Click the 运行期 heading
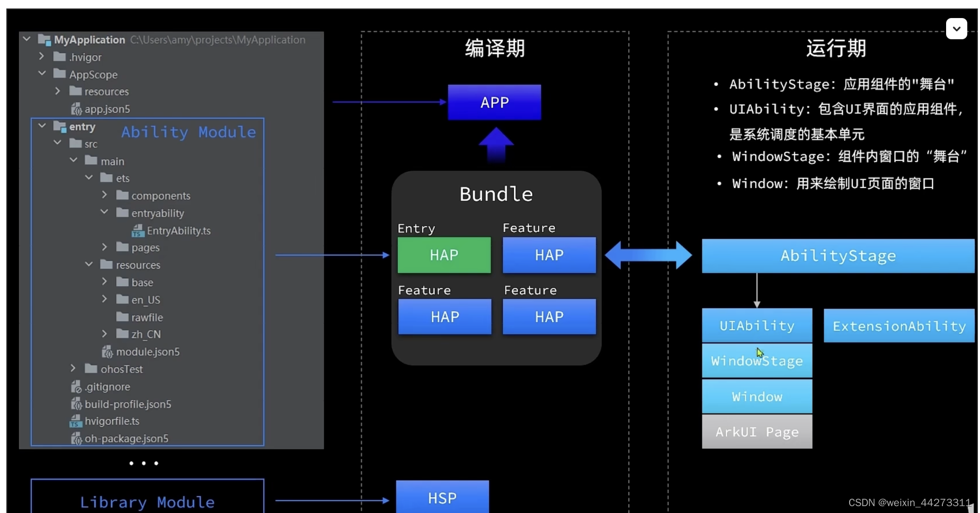Image resolution: width=980 pixels, height=513 pixels. tap(836, 48)
